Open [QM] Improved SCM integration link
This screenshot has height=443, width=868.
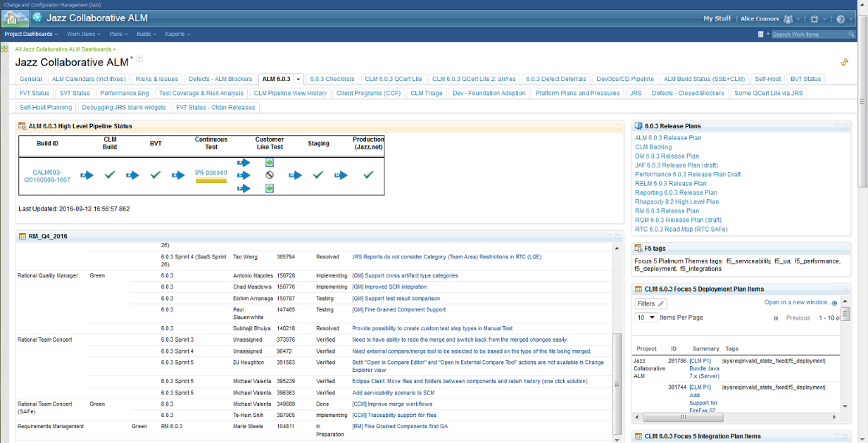389,287
